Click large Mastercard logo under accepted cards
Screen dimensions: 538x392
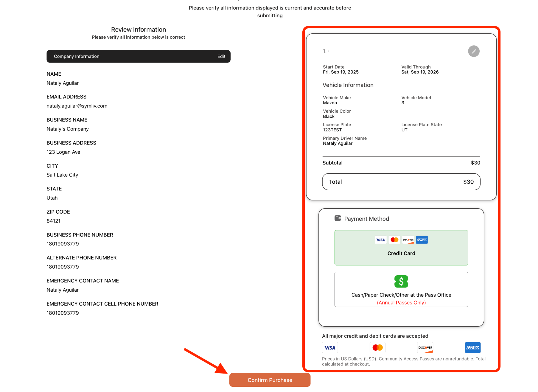(x=377, y=348)
